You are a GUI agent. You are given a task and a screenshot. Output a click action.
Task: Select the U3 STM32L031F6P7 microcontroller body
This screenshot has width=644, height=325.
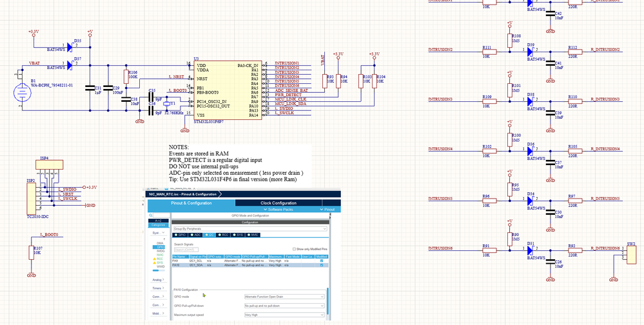(x=227, y=90)
